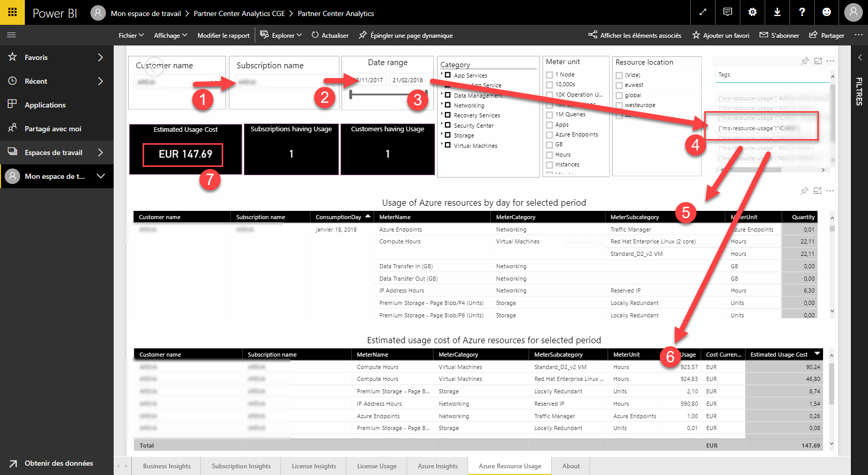Open the toolbar overflow ellipsis
Viewport: 868px width, 475px height.
pyautogui.click(x=858, y=35)
